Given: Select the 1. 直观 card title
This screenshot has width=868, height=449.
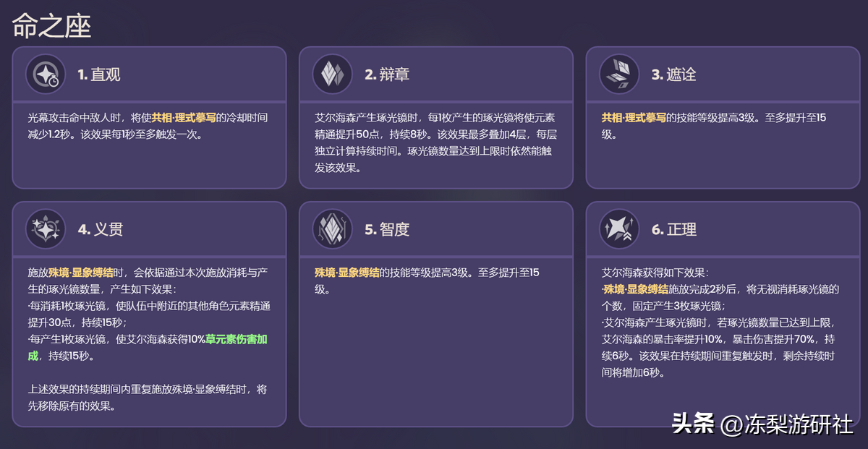Looking at the screenshot, I should 99,74.
